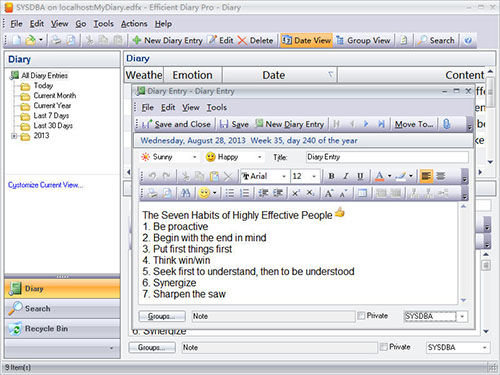Apply the font color A icon
500x375 pixels.
379,176
